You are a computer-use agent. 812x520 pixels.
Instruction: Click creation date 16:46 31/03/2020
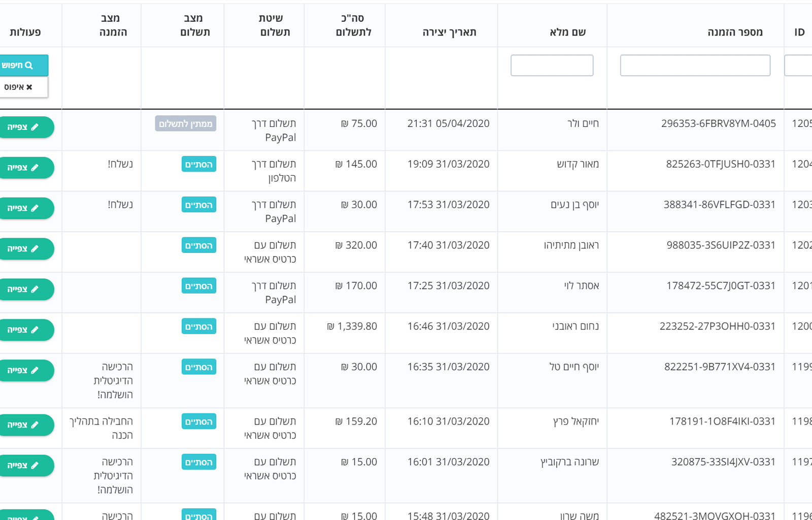[449, 327]
